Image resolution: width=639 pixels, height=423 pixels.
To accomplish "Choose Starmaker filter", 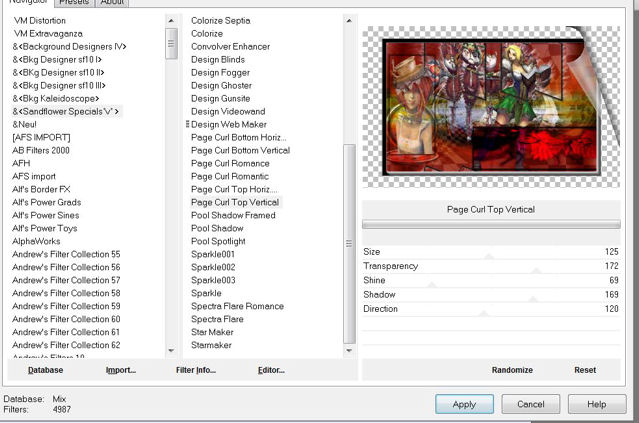I will pos(211,345).
